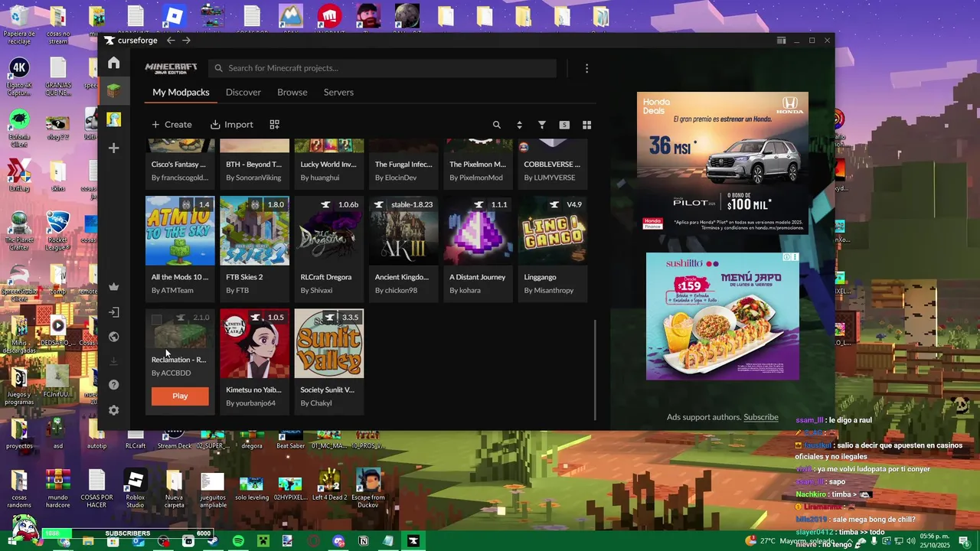Click the search for Minecraft projects field
Viewport: 980px width, 551px height.
pyautogui.click(x=382, y=68)
